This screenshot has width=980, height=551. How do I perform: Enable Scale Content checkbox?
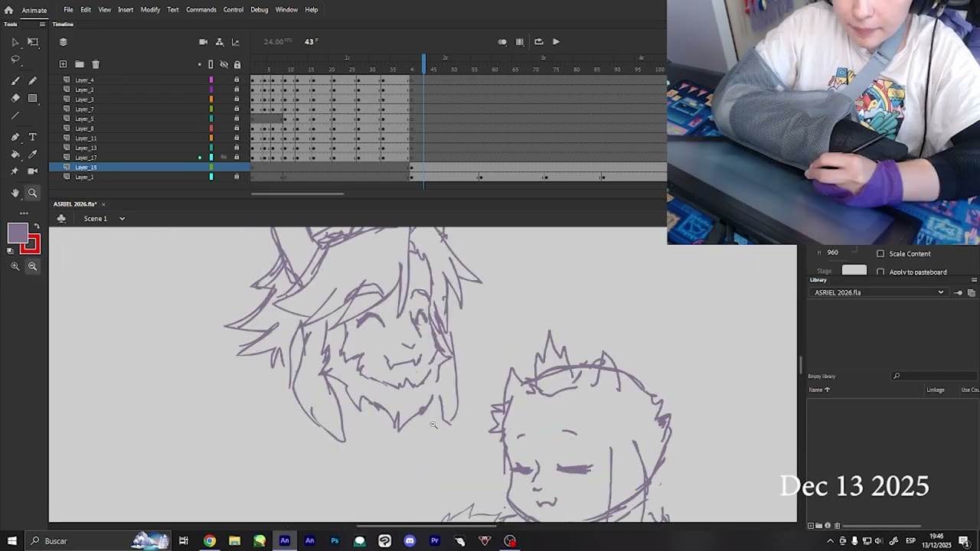coord(880,253)
